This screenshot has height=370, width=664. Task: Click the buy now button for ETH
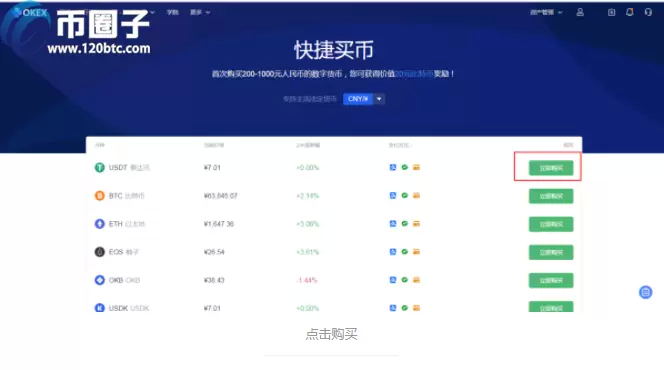pos(551,224)
